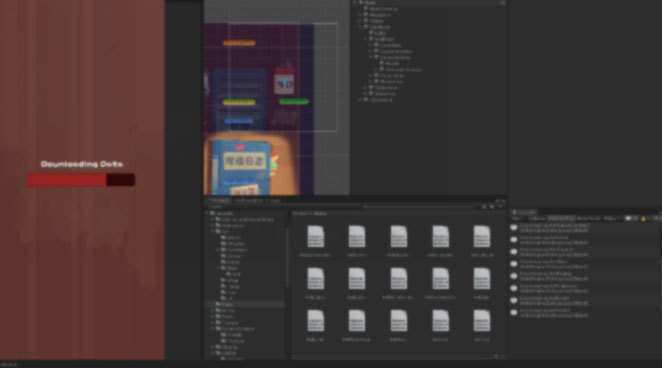Select the last script file in bottom row
The image size is (662, 368).
tap(482, 325)
